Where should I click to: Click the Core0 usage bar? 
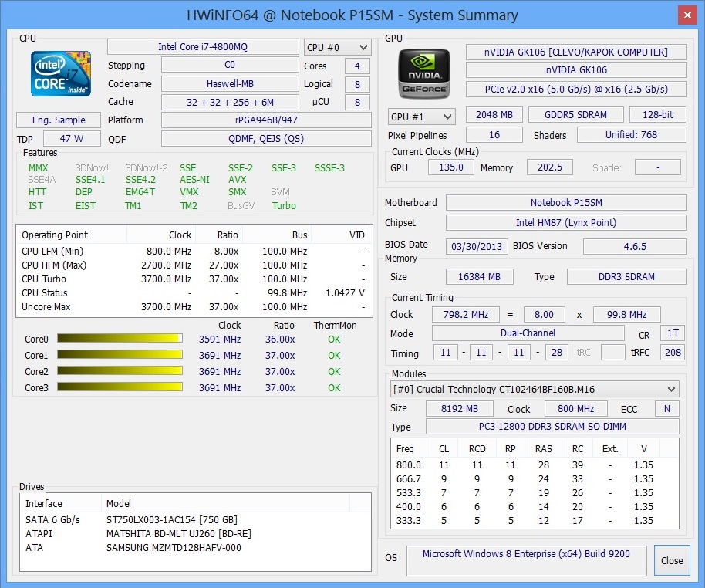[120, 338]
